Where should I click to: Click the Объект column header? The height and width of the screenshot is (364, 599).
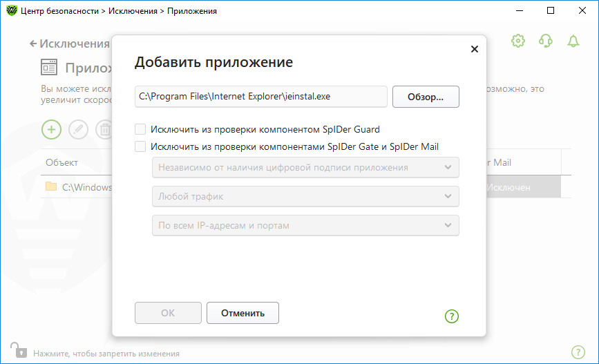click(62, 162)
